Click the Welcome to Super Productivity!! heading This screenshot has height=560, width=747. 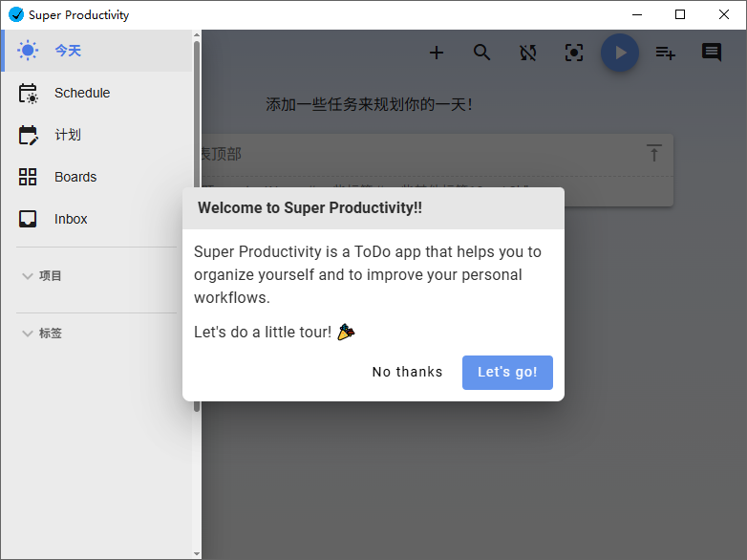tap(309, 207)
